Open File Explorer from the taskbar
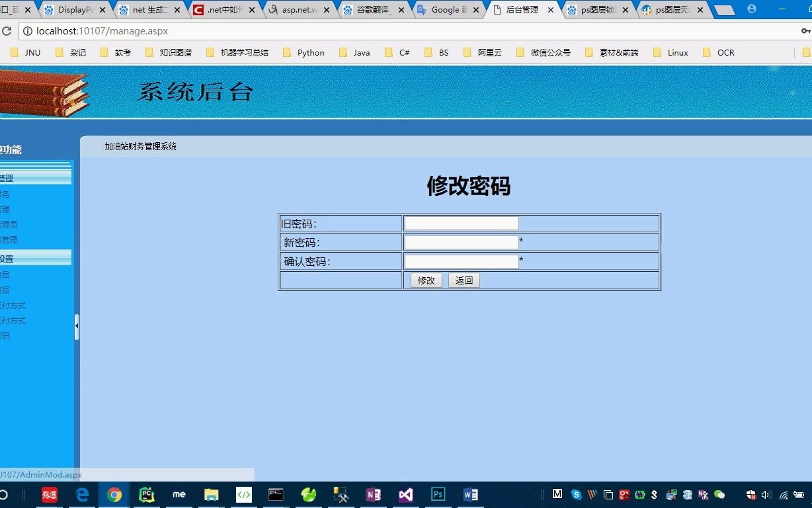 [211, 494]
